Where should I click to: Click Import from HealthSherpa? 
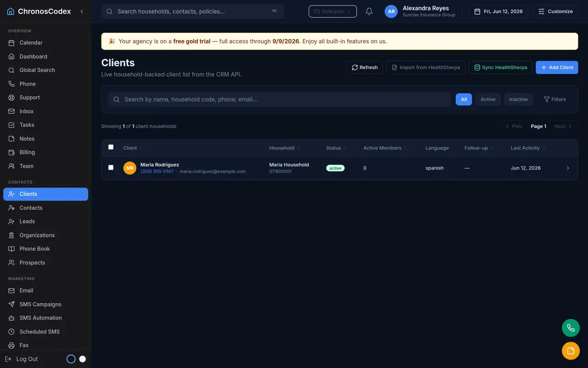426,68
